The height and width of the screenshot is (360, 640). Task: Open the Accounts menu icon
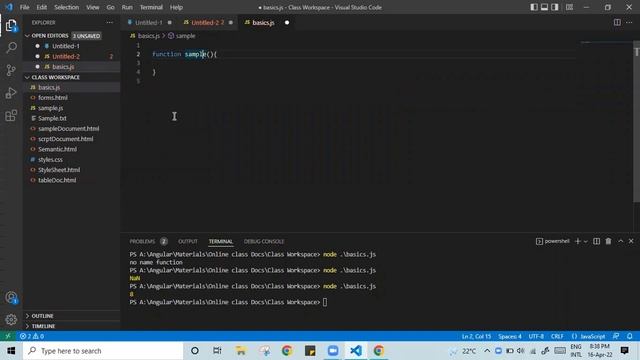pos(11,298)
